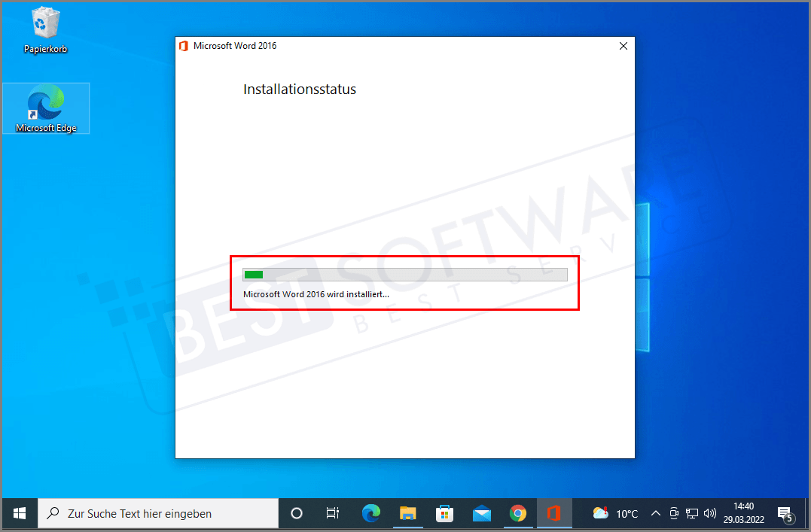Expand the hidden tray icons chevron
The width and height of the screenshot is (811, 532).
click(x=655, y=513)
